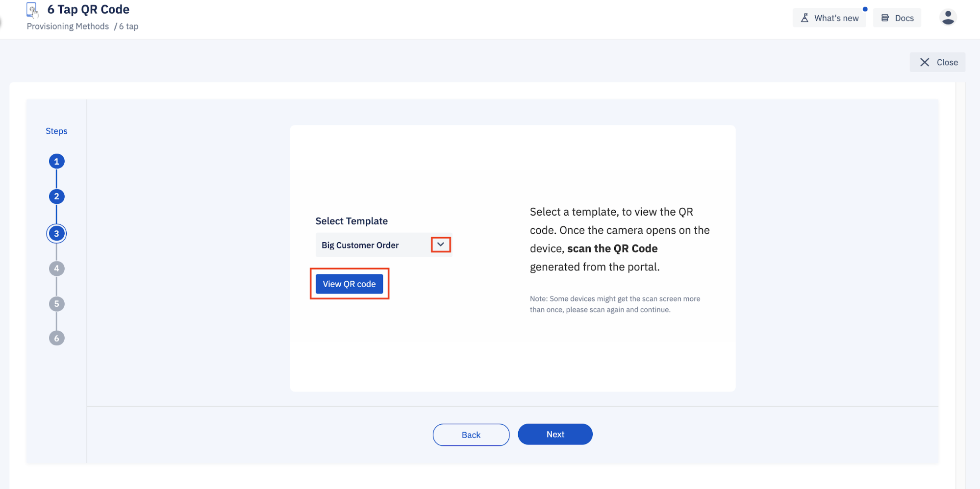Screen dimensions: 980x489
Task: Click the View QR code button
Action: pos(349,284)
